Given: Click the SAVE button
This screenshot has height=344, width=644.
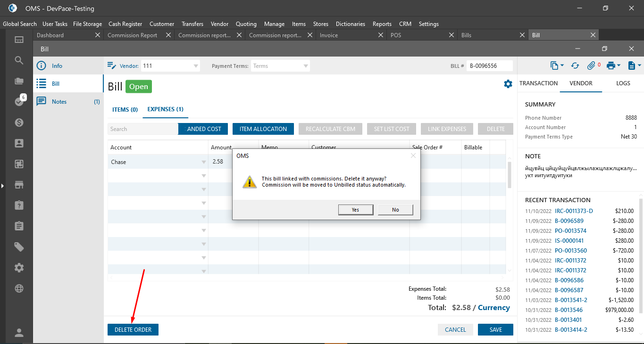Looking at the screenshot, I should [495, 330].
